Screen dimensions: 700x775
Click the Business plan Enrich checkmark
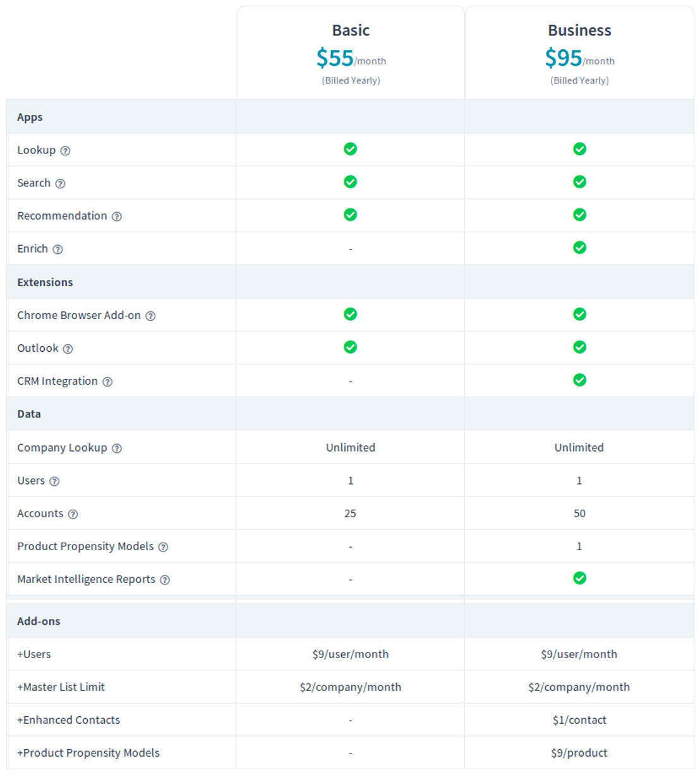tap(579, 248)
